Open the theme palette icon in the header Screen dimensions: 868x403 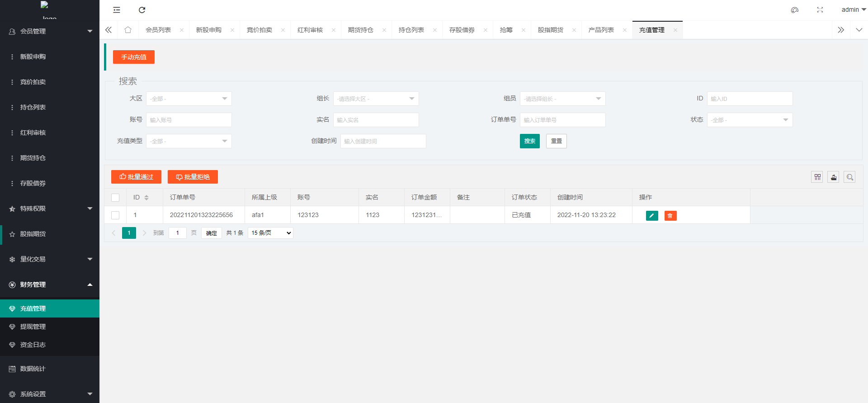tap(794, 10)
